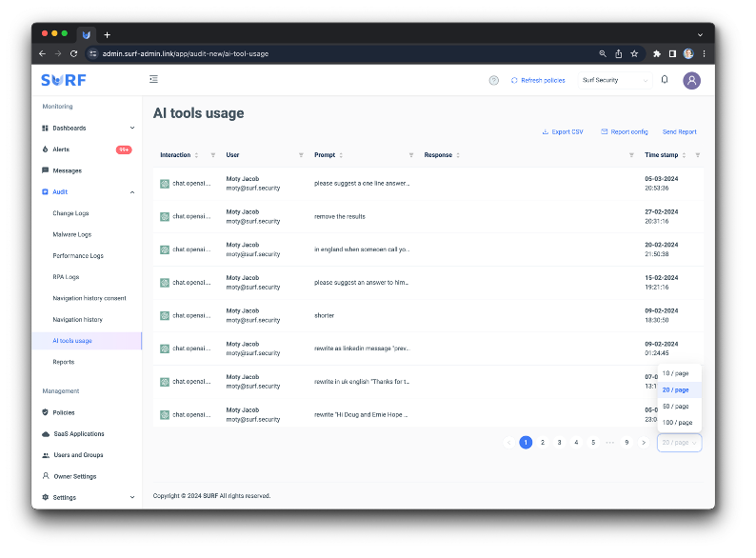Reload the page in the browser

[x=74, y=53]
